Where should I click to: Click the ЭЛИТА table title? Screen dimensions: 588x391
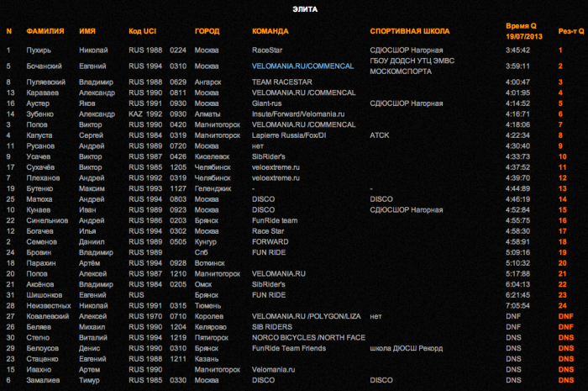coord(305,9)
